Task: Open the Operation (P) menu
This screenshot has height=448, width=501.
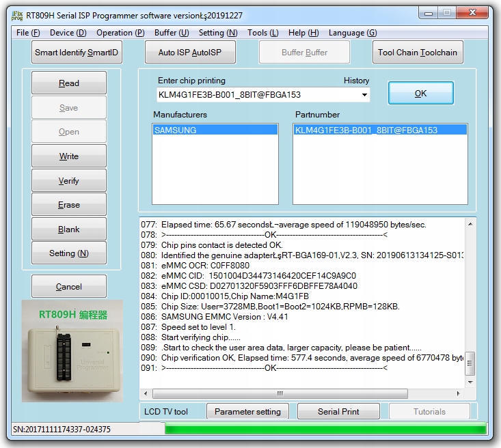Action: point(120,33)
